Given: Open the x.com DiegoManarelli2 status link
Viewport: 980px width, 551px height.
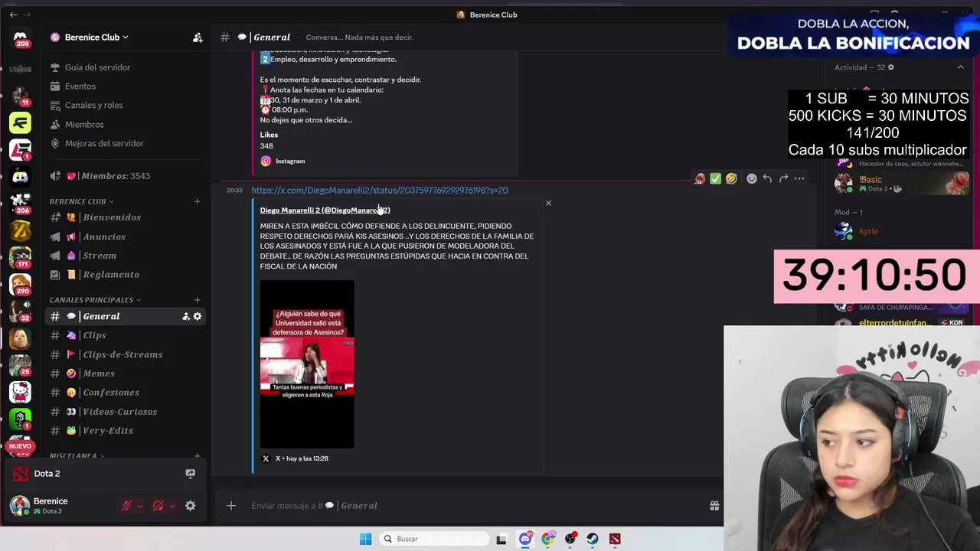Looking at the screenshot, I should pyautogui.click(x=379, y=191).
